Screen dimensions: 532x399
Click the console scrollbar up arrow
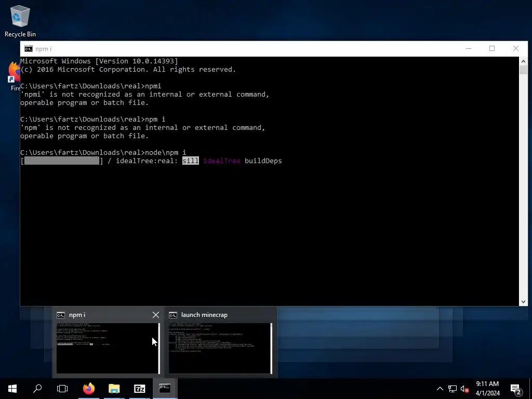pyautogui.click(x=523, y=61)
